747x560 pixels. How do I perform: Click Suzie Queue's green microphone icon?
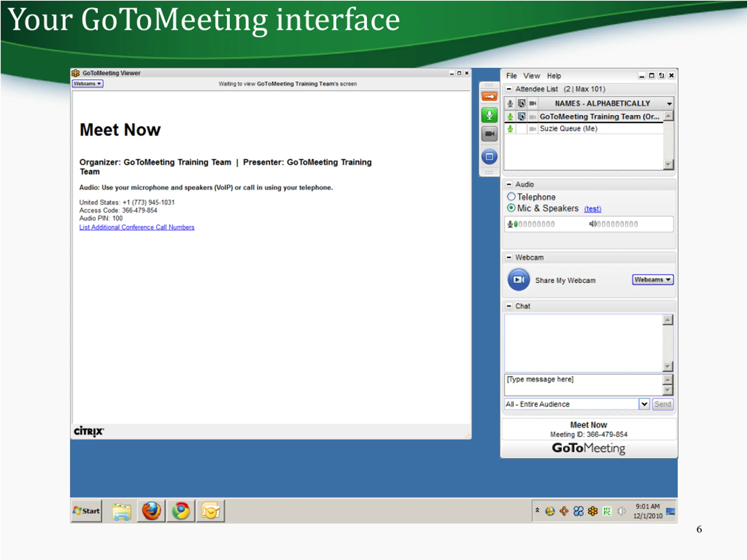tap(510, 129)
